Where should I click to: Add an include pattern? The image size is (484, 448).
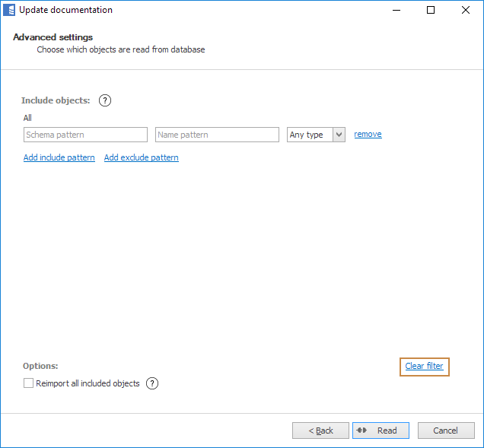[59, 157]
